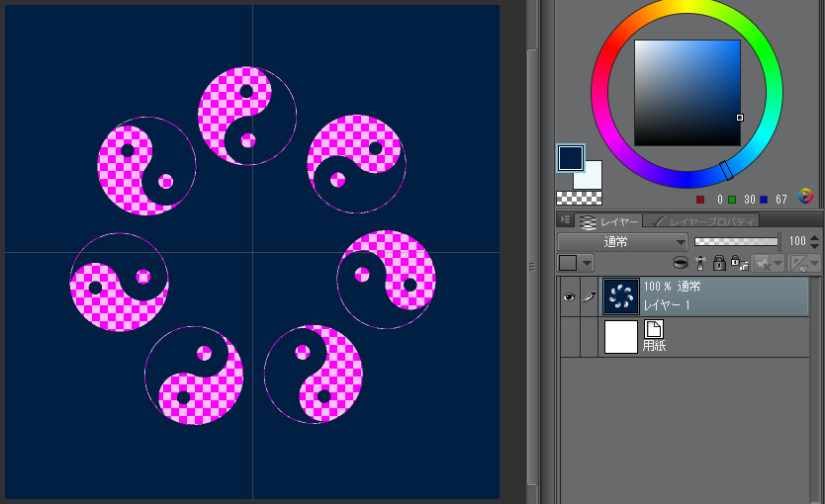Click the palette color square swatch

(x=568, y=263)
